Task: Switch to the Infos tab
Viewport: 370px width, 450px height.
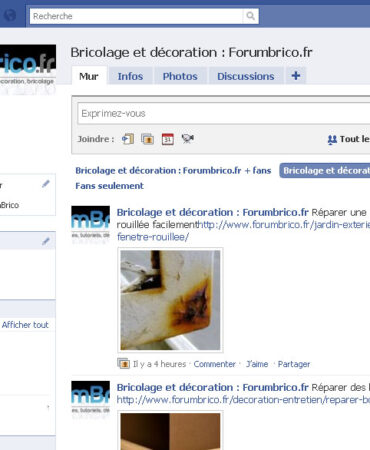Action: pos(130,76)
